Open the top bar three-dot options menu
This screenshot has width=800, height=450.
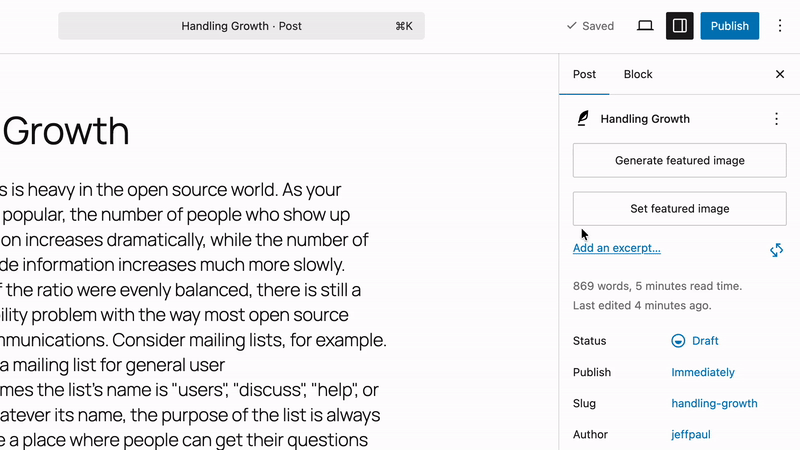[780, 26]
